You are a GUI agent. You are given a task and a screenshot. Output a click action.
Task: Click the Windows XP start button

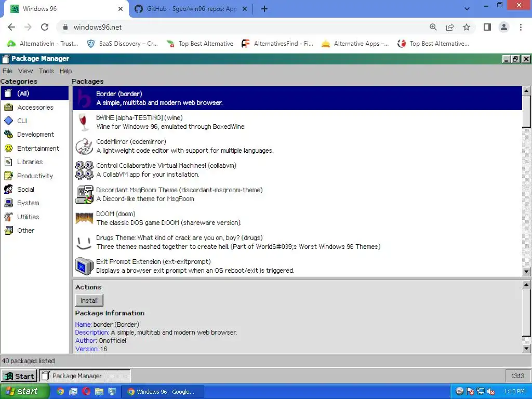pos(24,392)
